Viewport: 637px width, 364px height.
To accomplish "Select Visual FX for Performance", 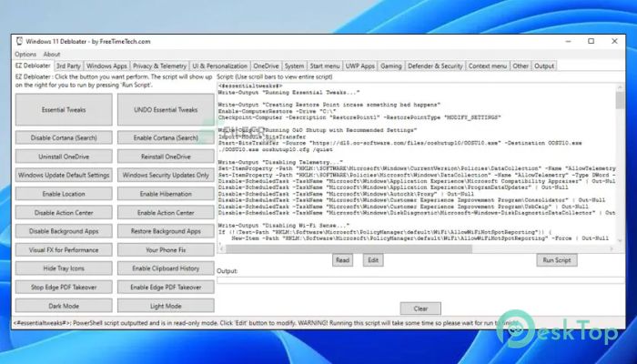I will coord(64,250).
